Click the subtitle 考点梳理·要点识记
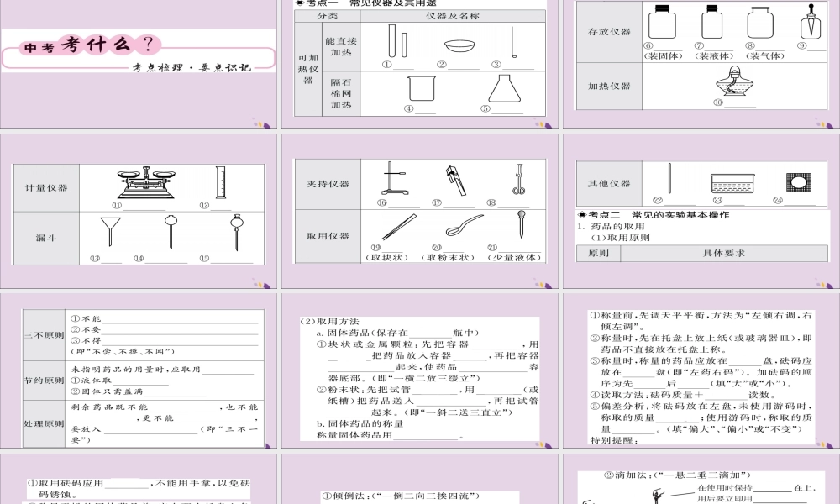 pos(192,67)
